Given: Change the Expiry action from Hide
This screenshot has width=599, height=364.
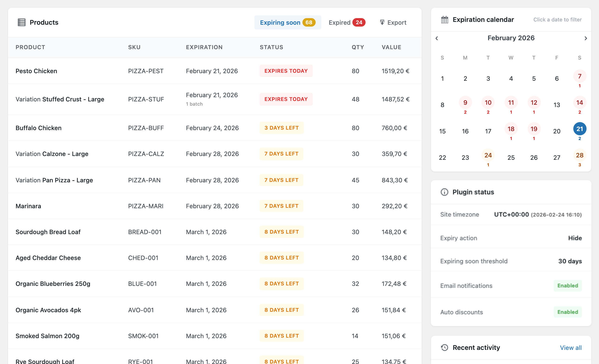Looking at the screenshot, I should (x=575, y=238).
